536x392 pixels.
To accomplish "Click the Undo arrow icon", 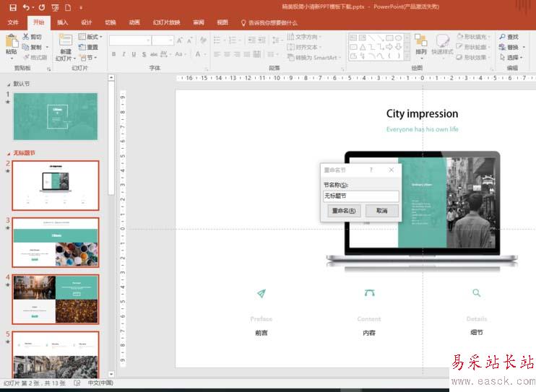I will point(26,7).
